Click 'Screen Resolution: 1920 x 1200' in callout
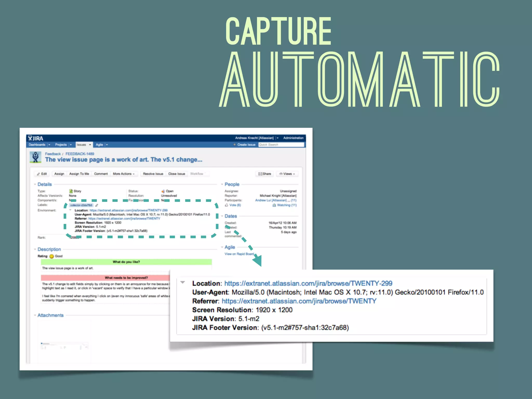532x399 pixels. click(x=242, y=310)
